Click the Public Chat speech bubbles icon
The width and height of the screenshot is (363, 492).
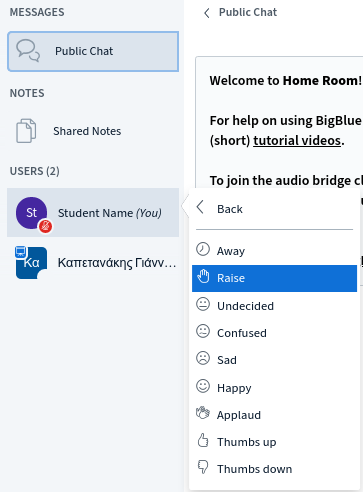point(28,51)
